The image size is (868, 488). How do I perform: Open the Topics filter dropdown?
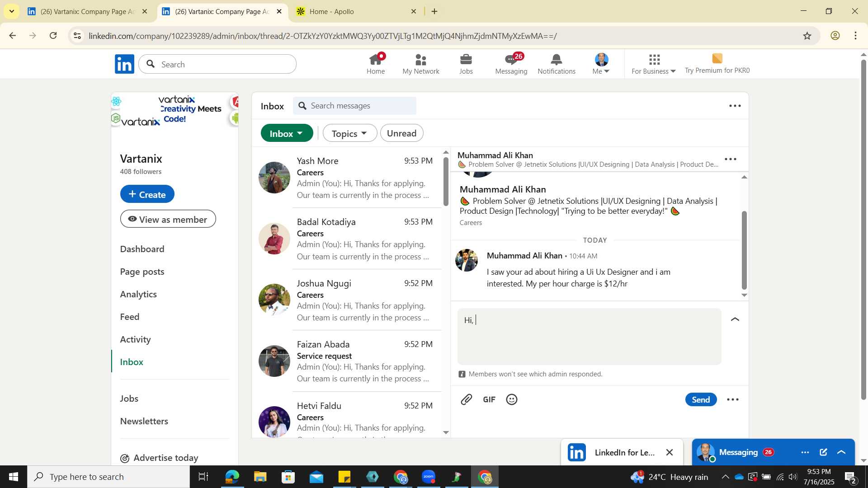coord(349,133)
